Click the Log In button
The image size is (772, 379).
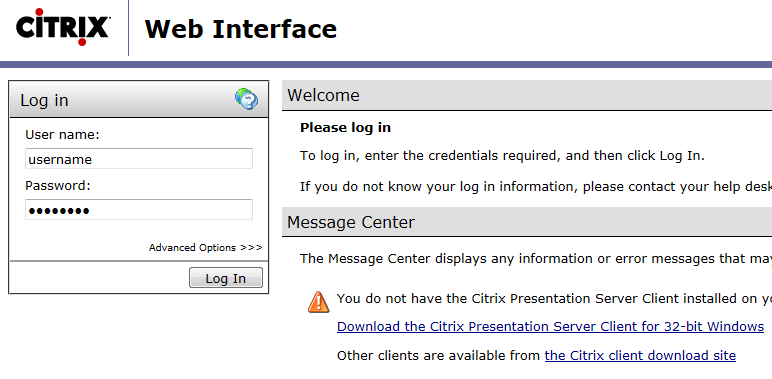point(225,278)
